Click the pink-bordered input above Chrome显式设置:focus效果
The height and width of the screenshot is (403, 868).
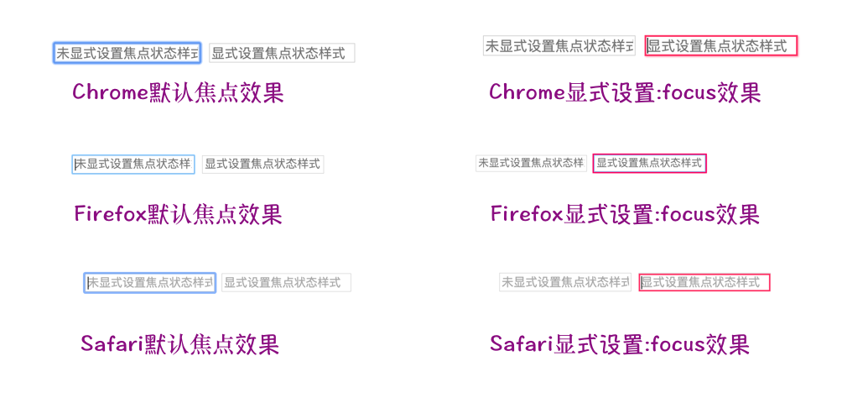721,46
